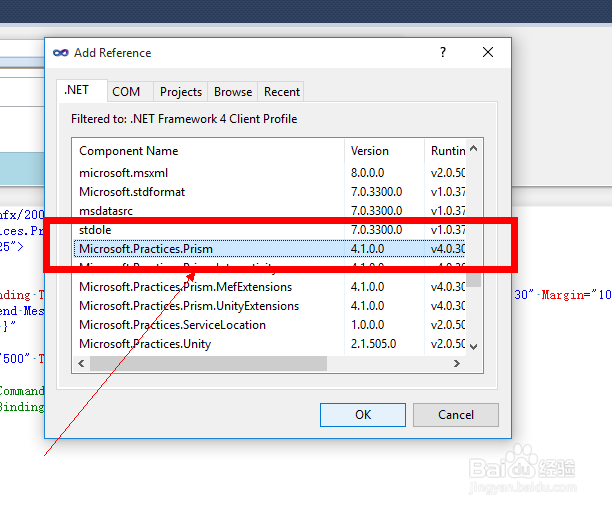
Task: Click the list scroll down arrow
Action: 473,347
